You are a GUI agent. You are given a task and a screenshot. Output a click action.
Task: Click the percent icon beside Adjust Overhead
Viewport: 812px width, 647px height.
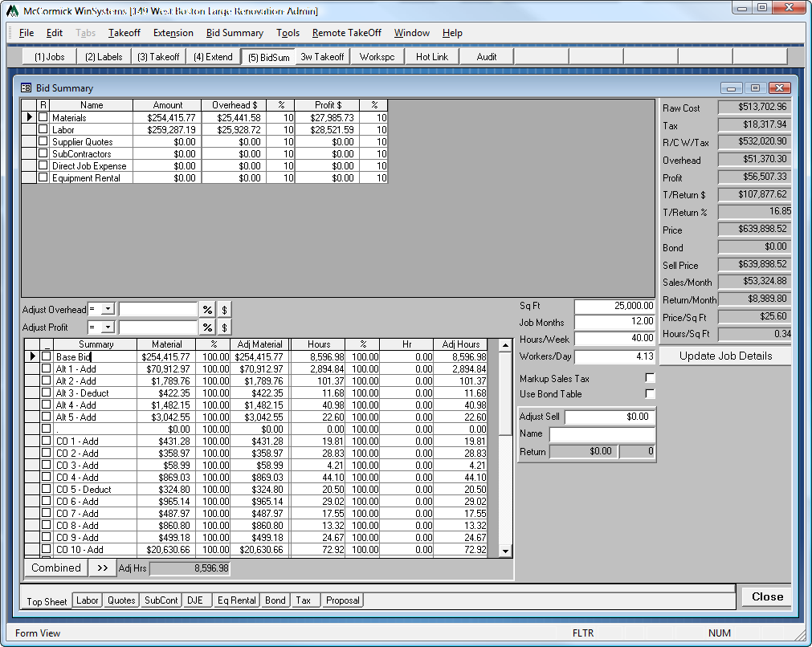[x=206, y=308]
